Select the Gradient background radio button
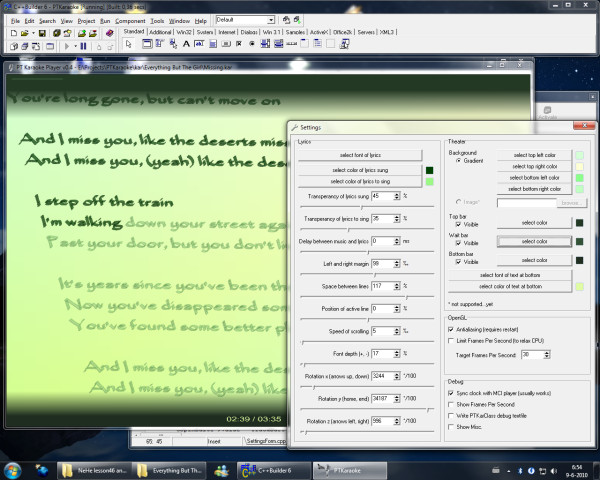The width and height of the screenshot is (600, 480). (x=459, y=160)
